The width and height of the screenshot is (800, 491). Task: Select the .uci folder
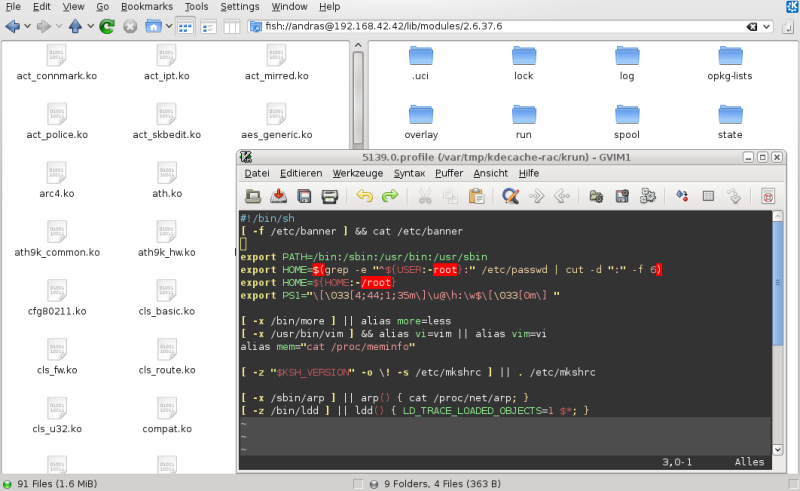(421, 63)
